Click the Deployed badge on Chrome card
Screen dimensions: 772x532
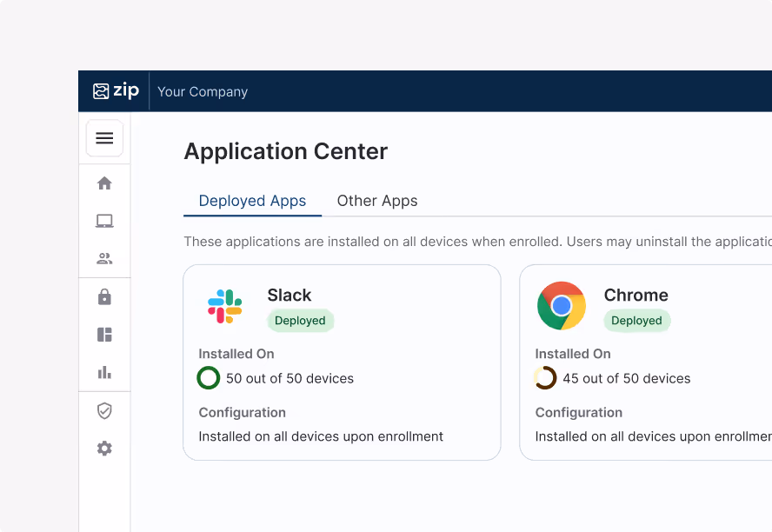click(636, 321)
